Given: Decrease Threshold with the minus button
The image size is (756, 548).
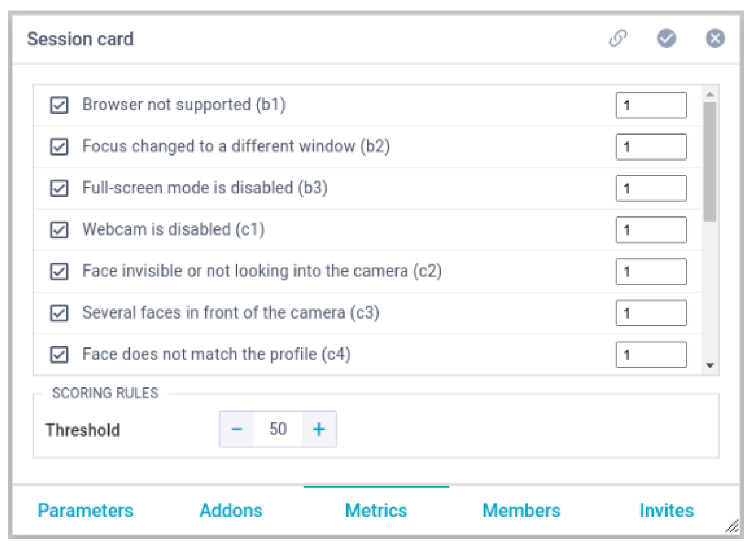Looking at the screenshot, I should pos(237,429).
